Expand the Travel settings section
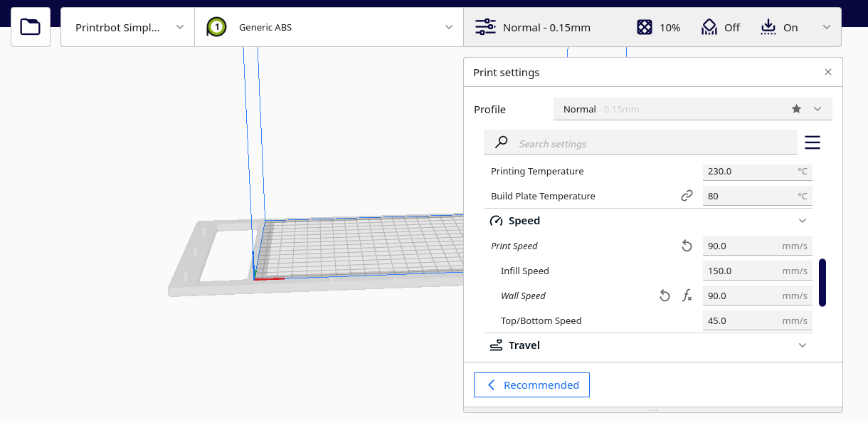 pyautogui.click(x=803, y=345)
